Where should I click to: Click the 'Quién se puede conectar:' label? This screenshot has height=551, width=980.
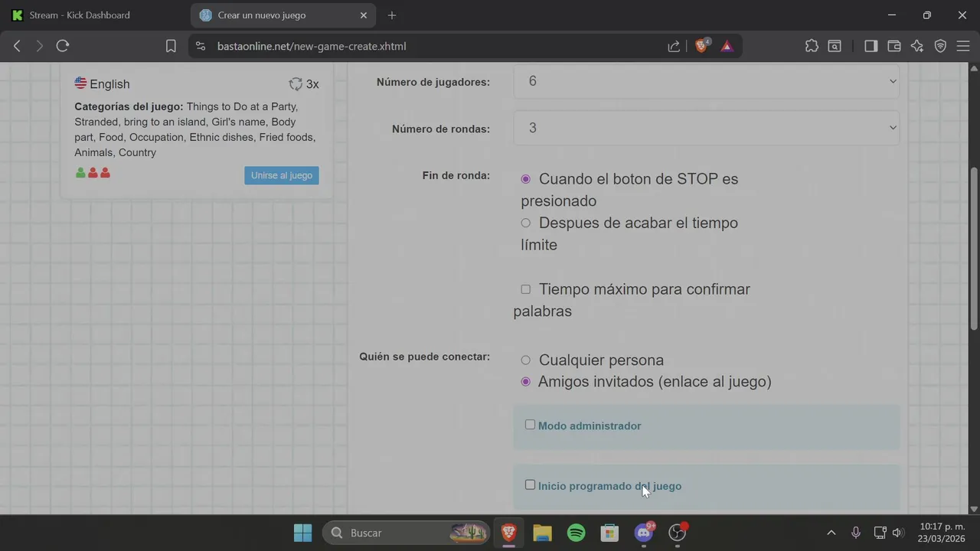coord(425,357)
